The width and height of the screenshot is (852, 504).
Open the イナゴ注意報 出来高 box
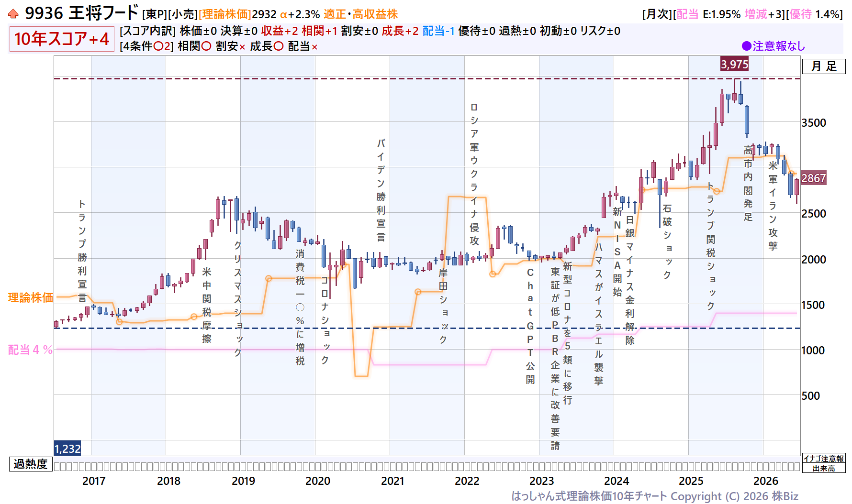click(824, 463)
